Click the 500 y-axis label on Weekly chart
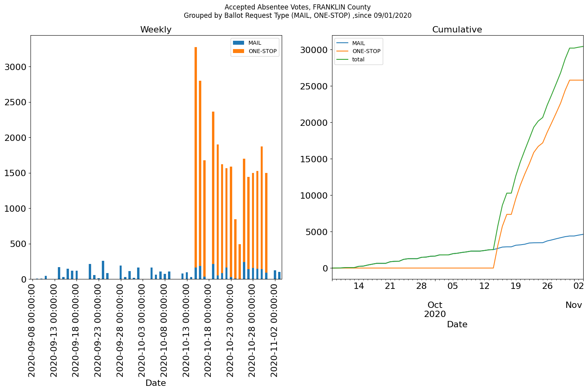 tap(18, 244)
